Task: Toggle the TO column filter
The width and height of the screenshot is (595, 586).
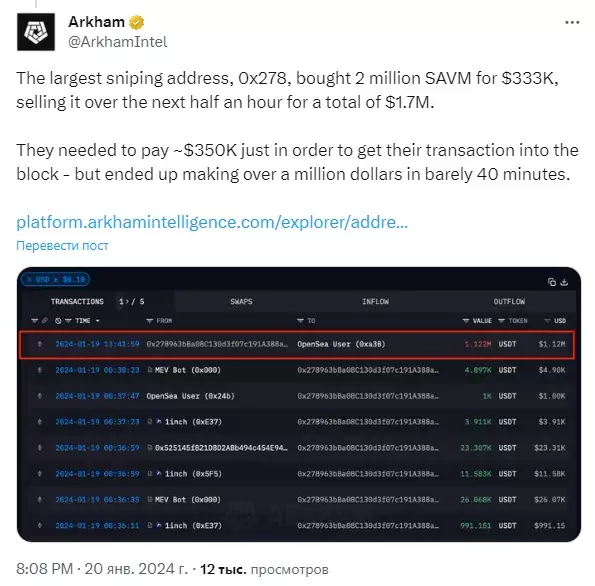Action: tap(300, 321)
